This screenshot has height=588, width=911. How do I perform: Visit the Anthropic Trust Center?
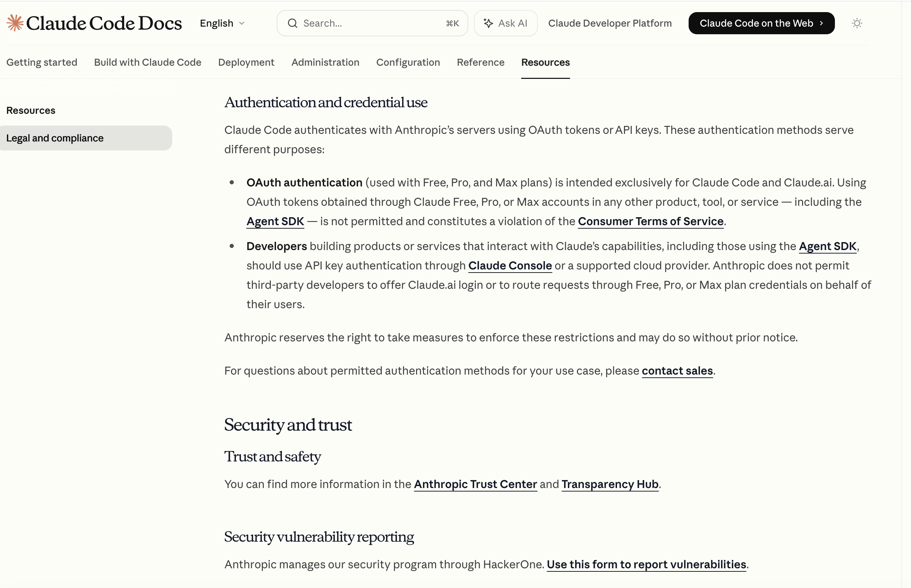point(475,484)
